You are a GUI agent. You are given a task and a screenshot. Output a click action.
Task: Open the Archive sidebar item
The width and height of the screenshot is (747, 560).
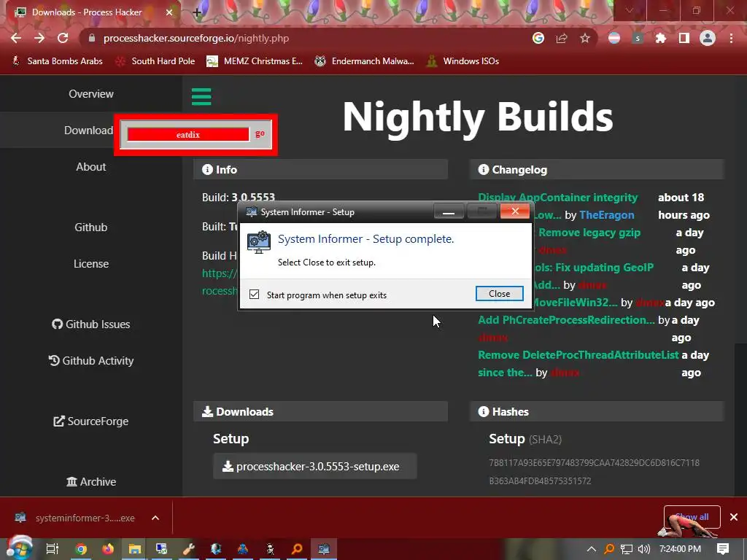[x=91, y=482]
